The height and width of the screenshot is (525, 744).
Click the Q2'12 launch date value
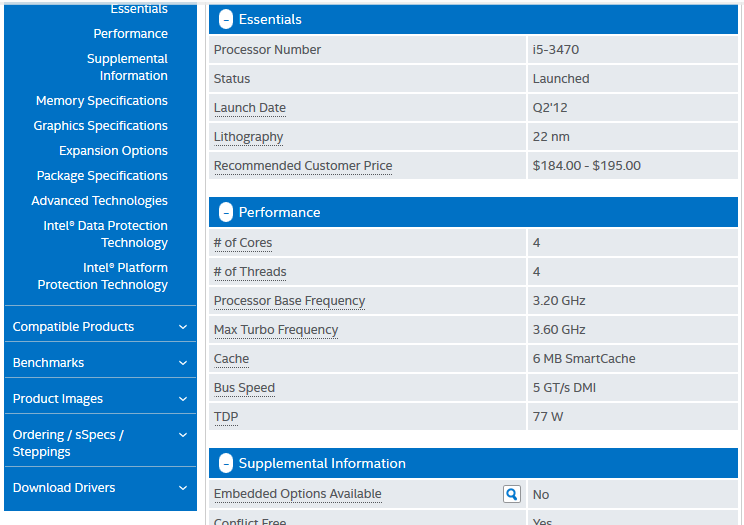point(550,108)
